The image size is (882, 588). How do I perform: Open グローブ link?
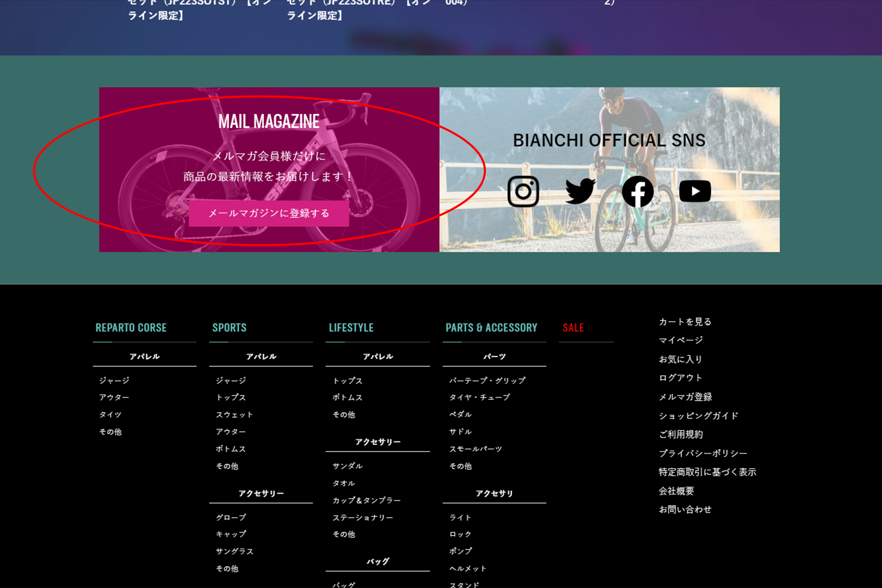(x=231, y=517)
